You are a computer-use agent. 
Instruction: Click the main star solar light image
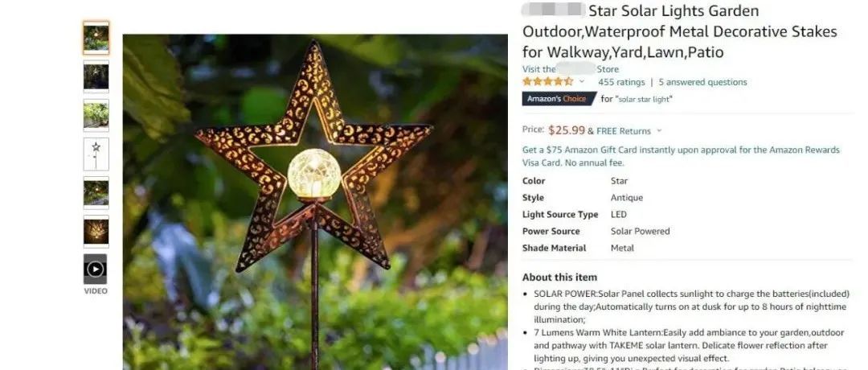[315, 202]
